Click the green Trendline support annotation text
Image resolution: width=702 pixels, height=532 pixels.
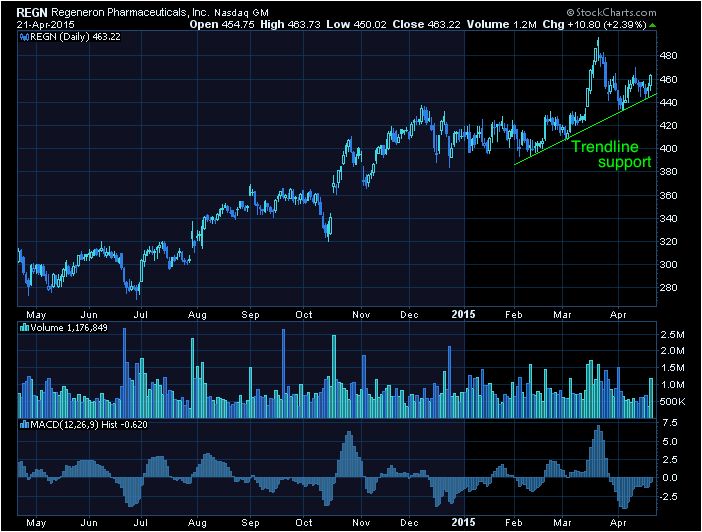(x=611, y=154)
